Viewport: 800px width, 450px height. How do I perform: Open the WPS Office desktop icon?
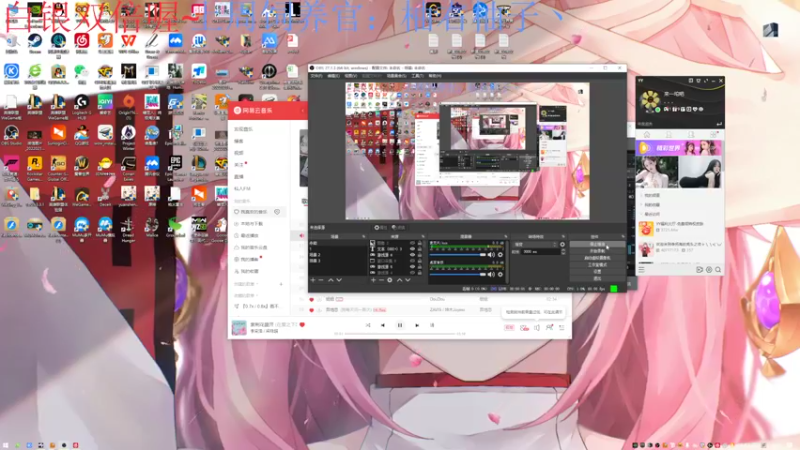click(129, 41)
